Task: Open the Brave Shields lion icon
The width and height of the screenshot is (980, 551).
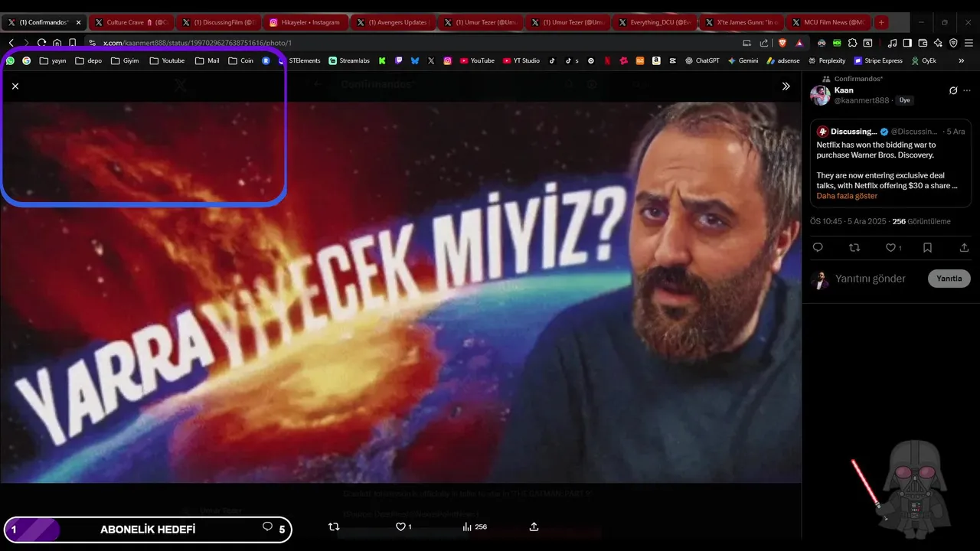Action: click(x=784, y=43)
